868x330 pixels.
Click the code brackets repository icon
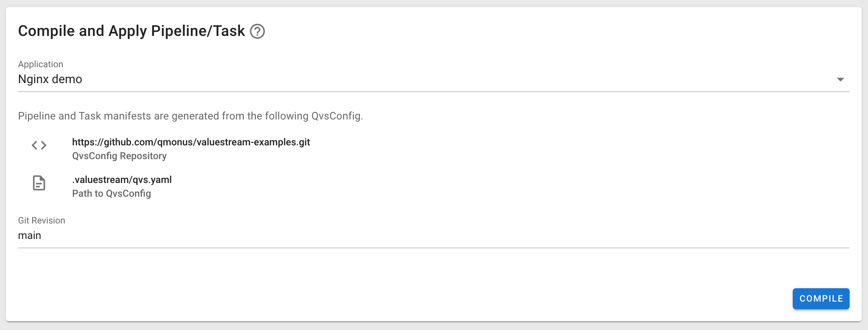pyautogui.click(x=39, y=145)
